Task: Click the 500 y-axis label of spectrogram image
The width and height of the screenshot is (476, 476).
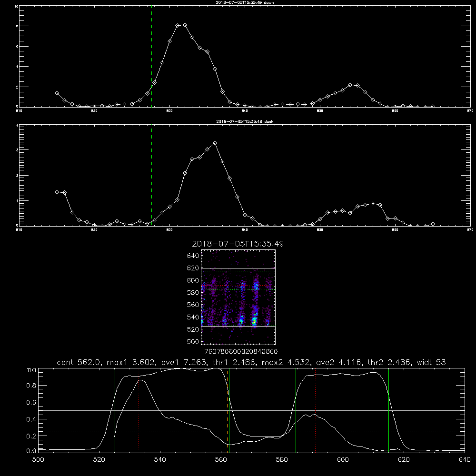Action: coord(193,341)
